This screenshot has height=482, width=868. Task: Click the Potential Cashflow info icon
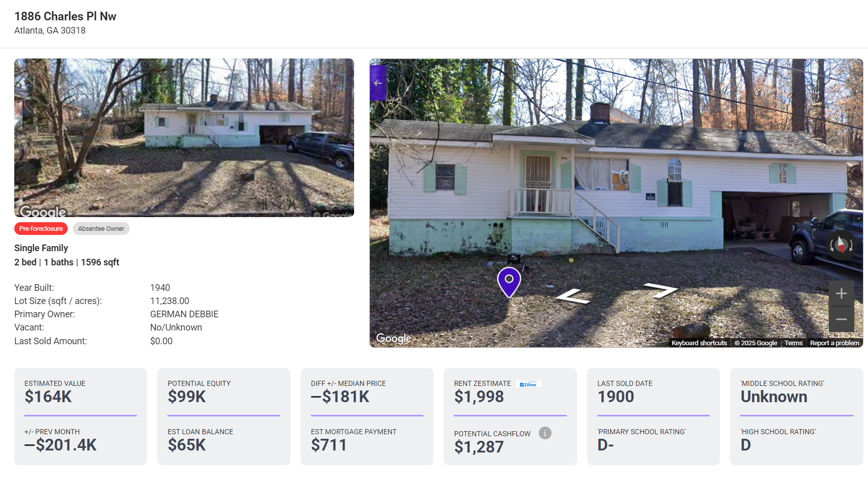545,433
